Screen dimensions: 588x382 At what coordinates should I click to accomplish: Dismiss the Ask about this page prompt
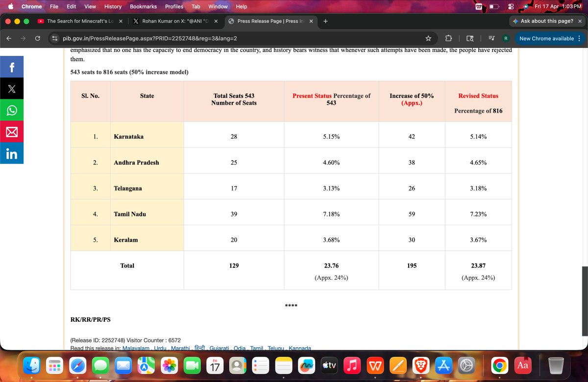click(580, 21)
